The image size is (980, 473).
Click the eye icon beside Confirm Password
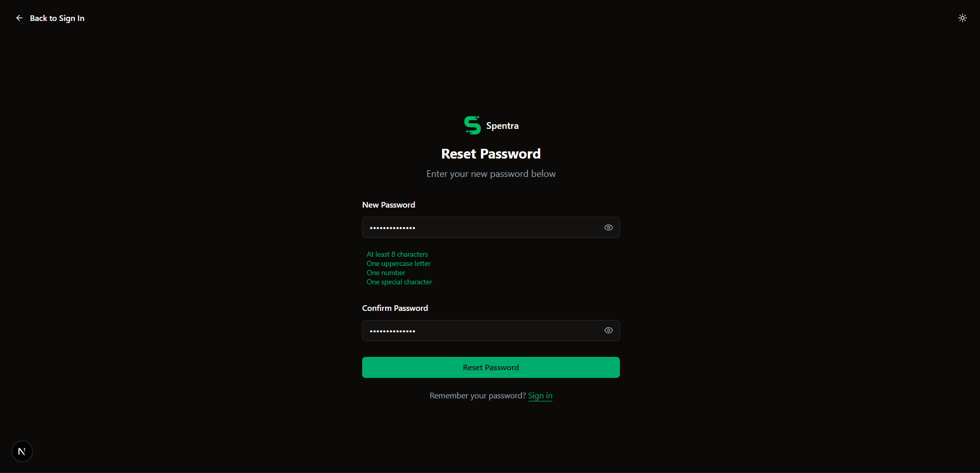[608, 330]
